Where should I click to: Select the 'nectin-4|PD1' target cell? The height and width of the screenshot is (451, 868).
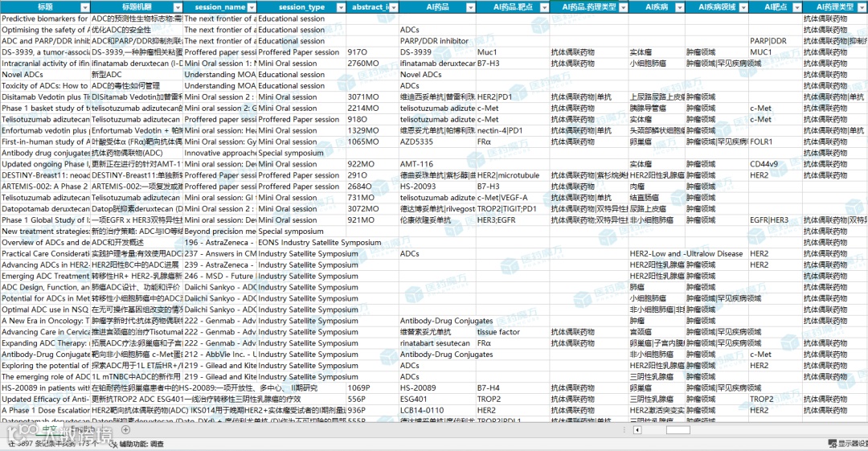pos(513,131)
